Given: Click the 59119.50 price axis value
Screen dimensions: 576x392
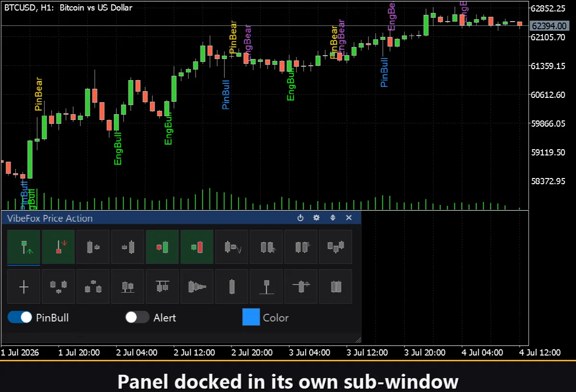Looking at the screenshot, I should click(x=548, y=152).
